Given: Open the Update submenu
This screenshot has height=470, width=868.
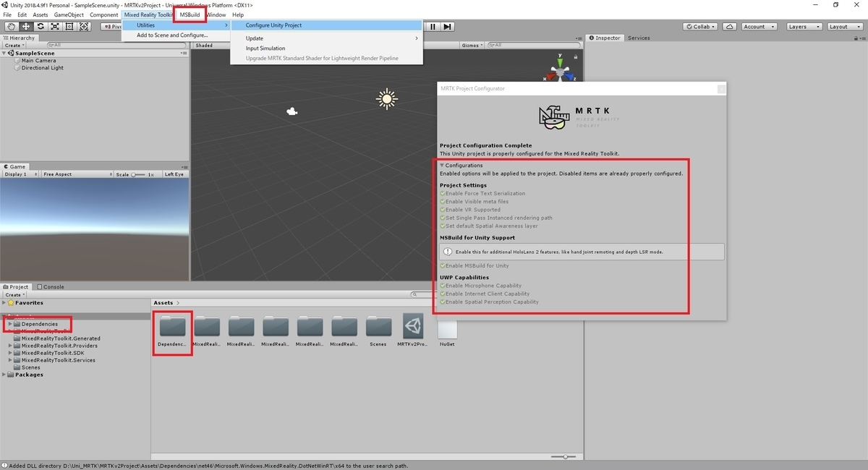Looking at the screenshot, I should 326,38.
